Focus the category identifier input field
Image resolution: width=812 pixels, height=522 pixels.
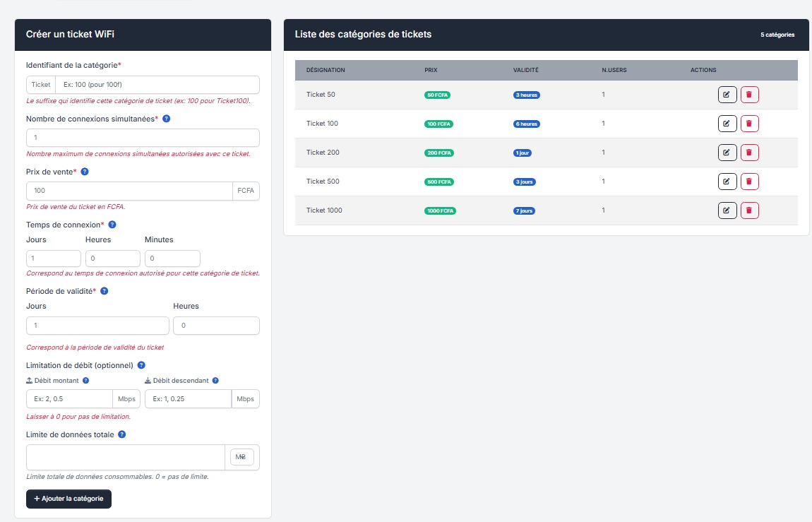click(x=157, y=85)
